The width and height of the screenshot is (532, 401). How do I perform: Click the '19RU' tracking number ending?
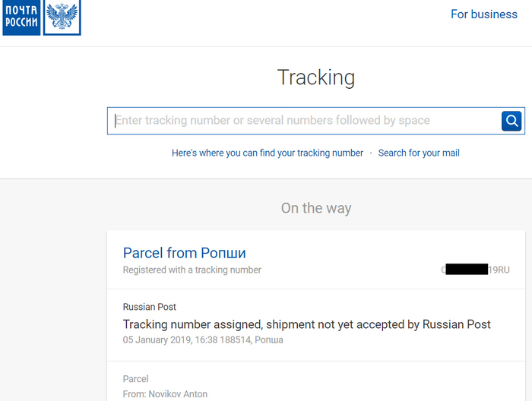(499, 270)
